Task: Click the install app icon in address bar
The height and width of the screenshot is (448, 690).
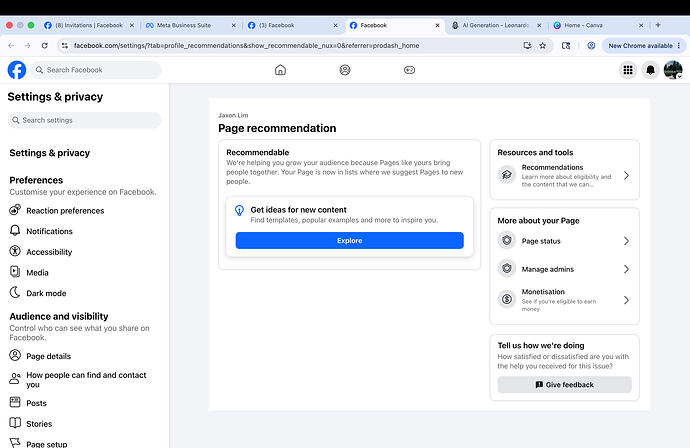Action: coord(527,45)
